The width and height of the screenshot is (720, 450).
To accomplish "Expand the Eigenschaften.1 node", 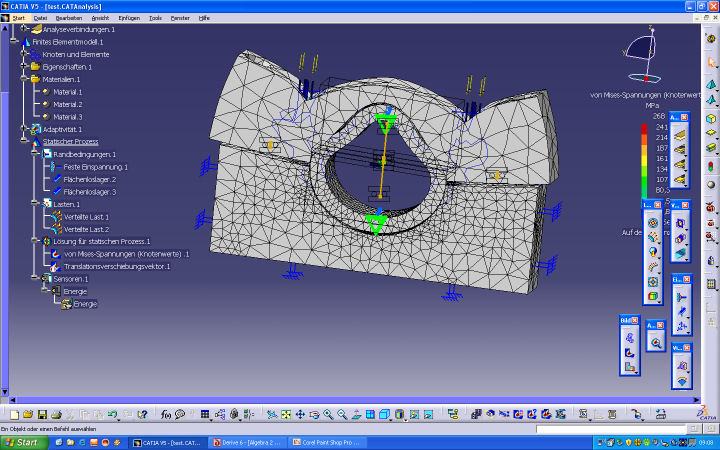I will pos(23,66).
